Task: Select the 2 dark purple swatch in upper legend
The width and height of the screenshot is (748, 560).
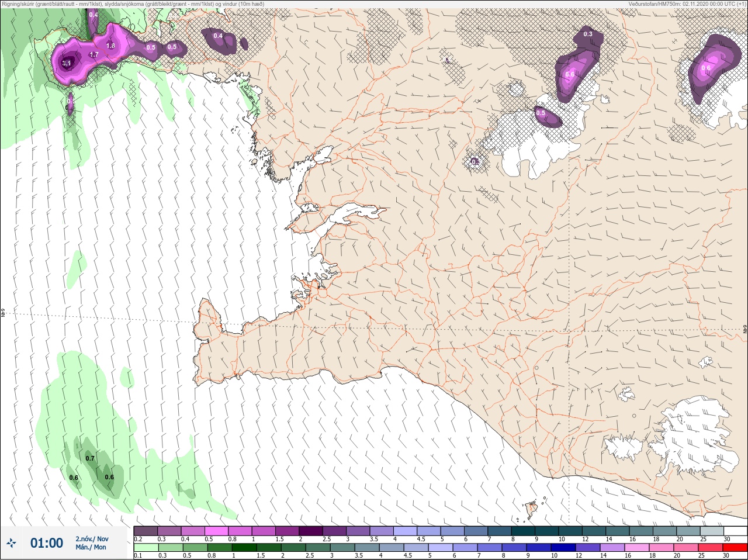Action: [x=311, y=531]
